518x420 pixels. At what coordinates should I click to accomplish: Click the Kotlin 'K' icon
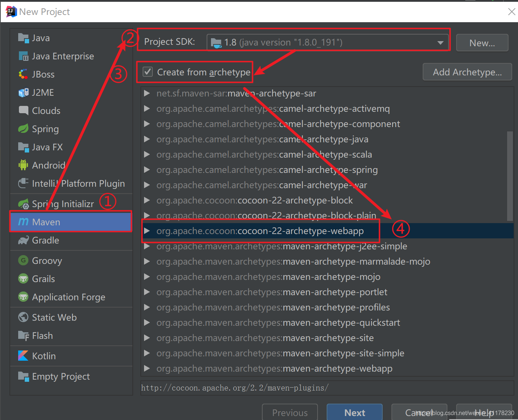pos(23,356)
